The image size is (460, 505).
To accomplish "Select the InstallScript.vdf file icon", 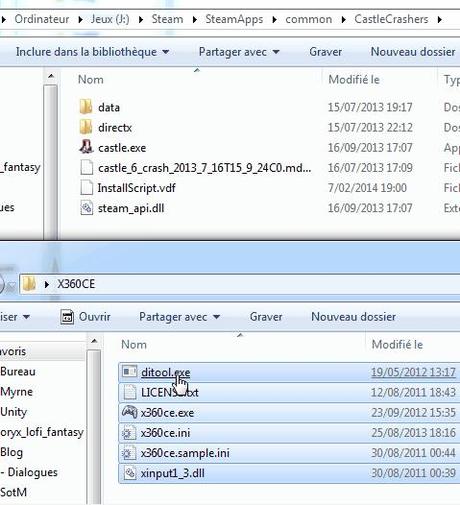I will point(87,188).
